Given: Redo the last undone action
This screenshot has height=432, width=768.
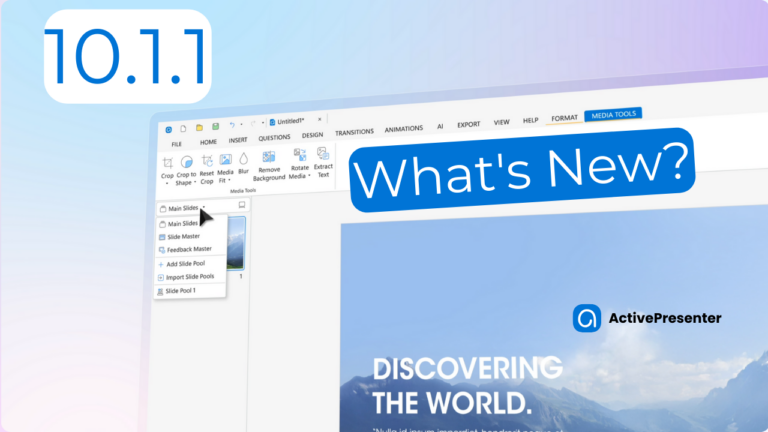Looking at the screenshot, I should pyautogui.click(x=253, y=124).
